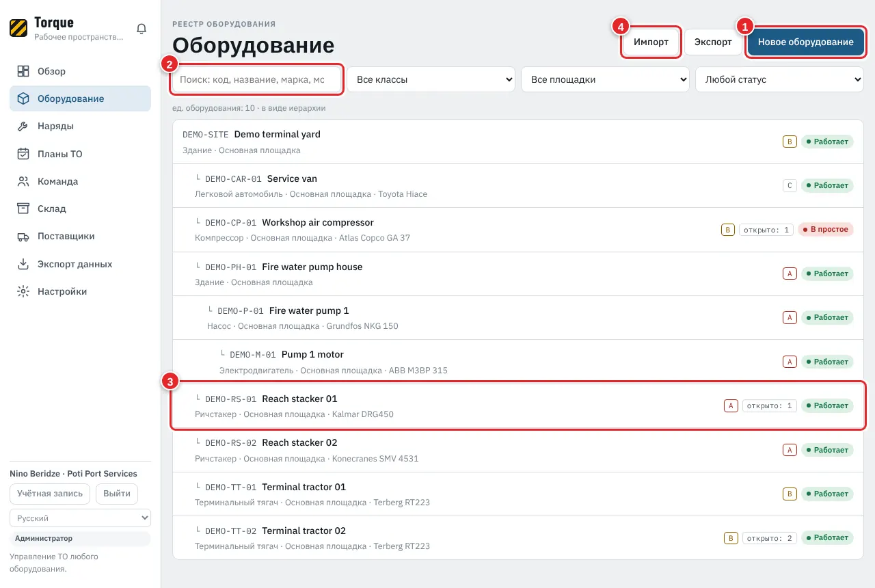Screen dimensions: 875x588
Task: Click the Администратор role label
Action: 44,539
